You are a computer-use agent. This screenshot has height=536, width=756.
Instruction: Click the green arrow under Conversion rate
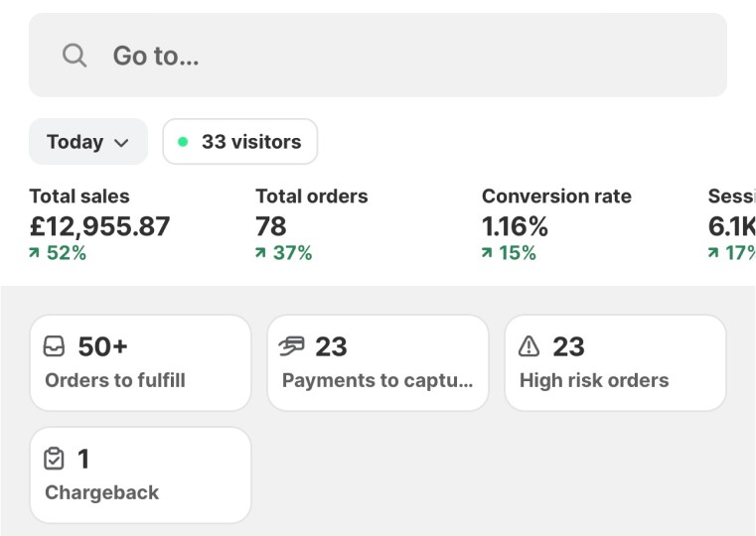point(487,253)
